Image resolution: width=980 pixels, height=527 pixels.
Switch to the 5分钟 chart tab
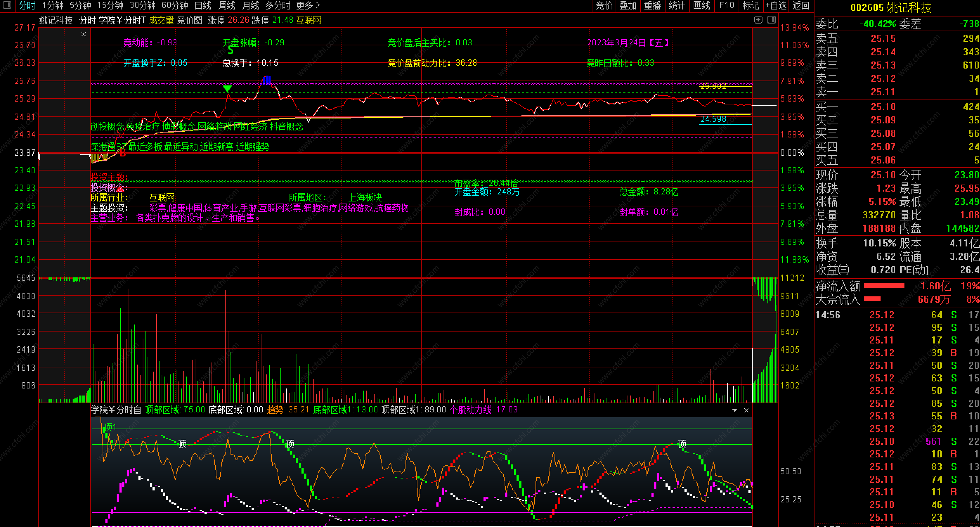pyautogui.click(x=80, y=5)
